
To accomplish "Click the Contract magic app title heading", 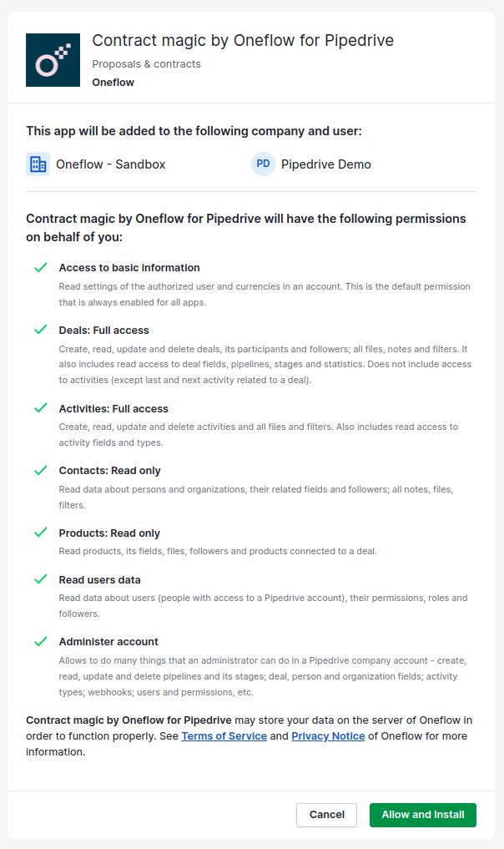I will [x=242, y=40].
